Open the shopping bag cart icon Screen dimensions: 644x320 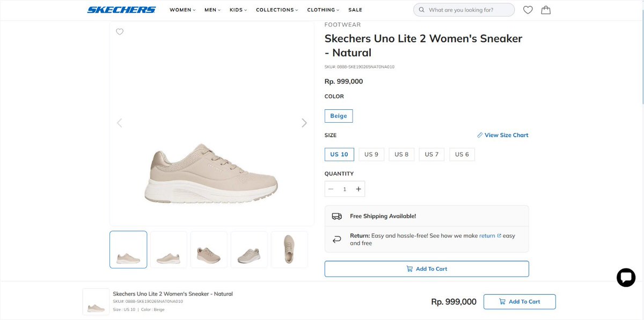pyautogui.click(x=546, y=10)
